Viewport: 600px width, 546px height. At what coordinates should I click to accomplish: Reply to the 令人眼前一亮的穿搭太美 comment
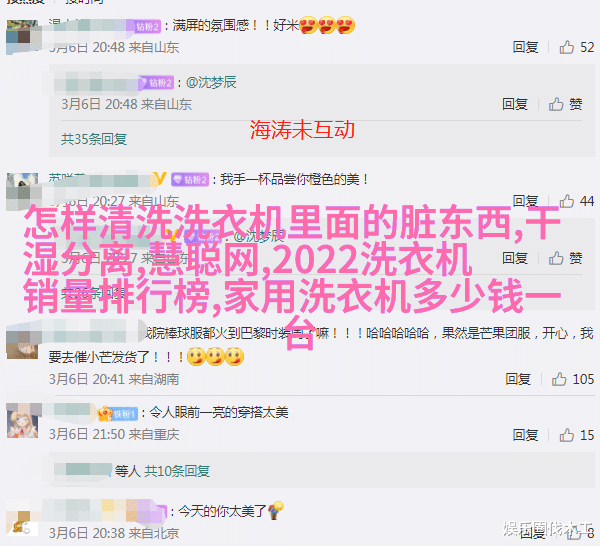point(525,435)
